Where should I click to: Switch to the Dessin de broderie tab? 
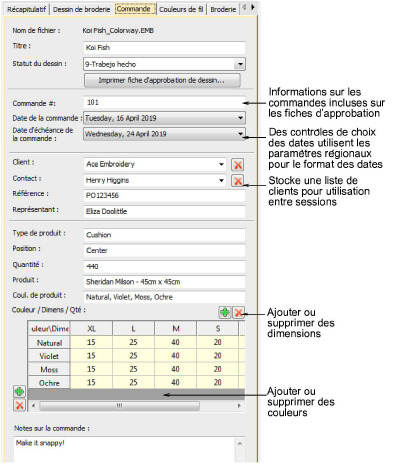pyautogui.click(x=81, y=9)
